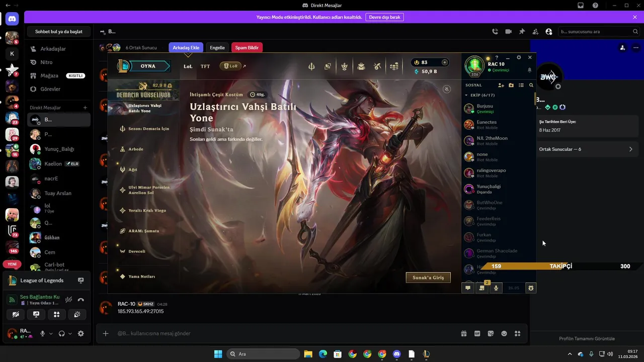The width and height of the screenshot is (644, 362).
Task: Open friend list options icon in LoL social panel
Action: pos(521,85)
